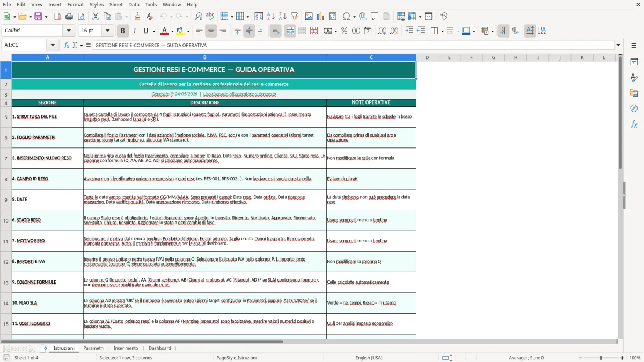Open Conditional Formatting dropdown arrow

[x=492, y=31]
